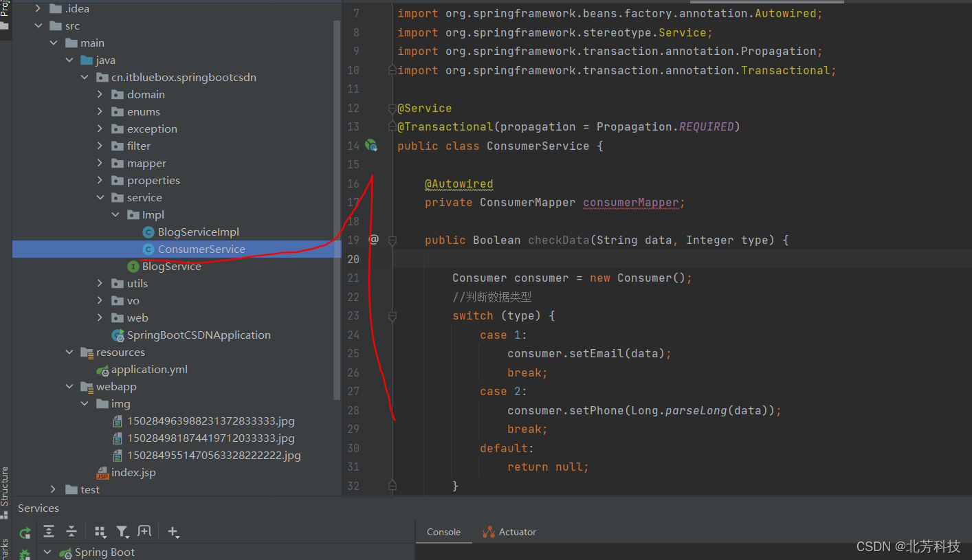Screen dimensions: 972x560
Task: Collapse the Spring Boot node in Services
Action: pyautogui.click(x=47, y=552)
